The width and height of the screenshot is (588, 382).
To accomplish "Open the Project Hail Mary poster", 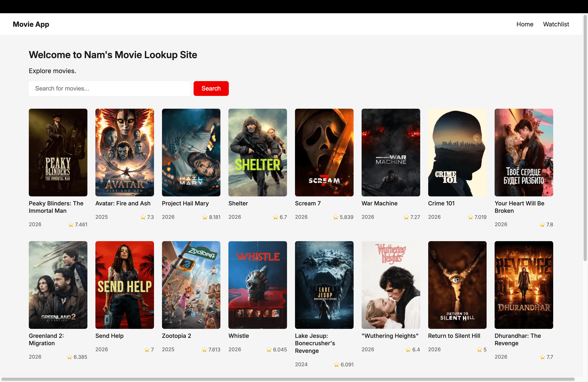I will (191, 152).
